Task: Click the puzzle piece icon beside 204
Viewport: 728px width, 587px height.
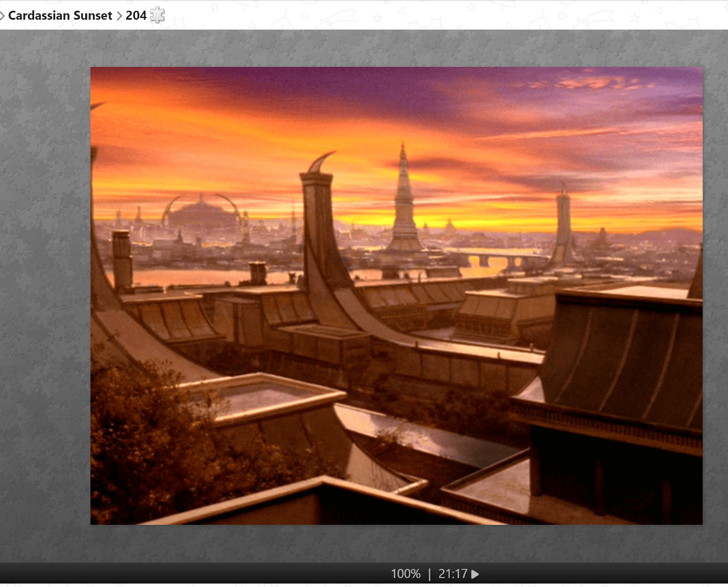Action: point(157,15)
